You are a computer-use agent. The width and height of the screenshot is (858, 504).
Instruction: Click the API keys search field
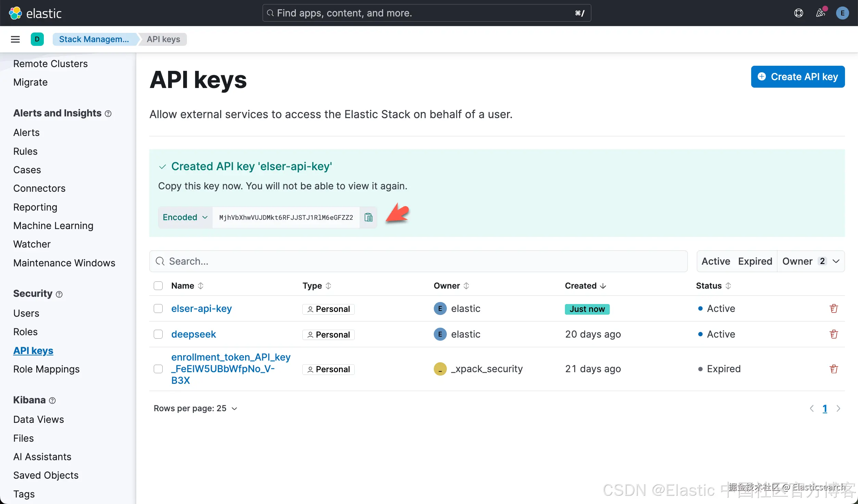(418, 262)
